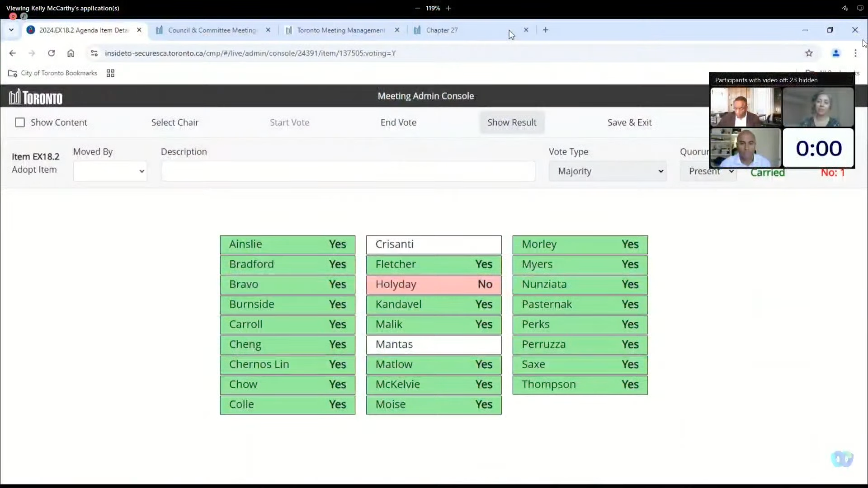Open the browser profile icon

click(x=836, y=53)
